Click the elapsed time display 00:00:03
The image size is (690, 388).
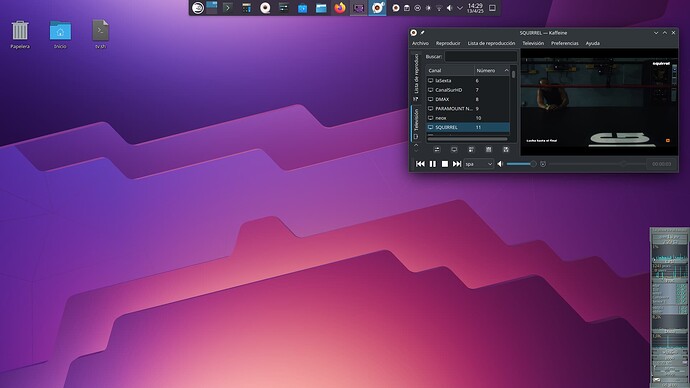661,164
